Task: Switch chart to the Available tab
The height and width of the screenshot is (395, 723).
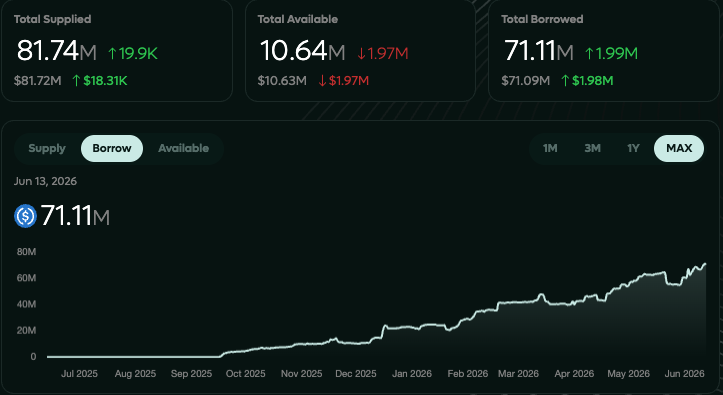Action: tap(184, 148)
